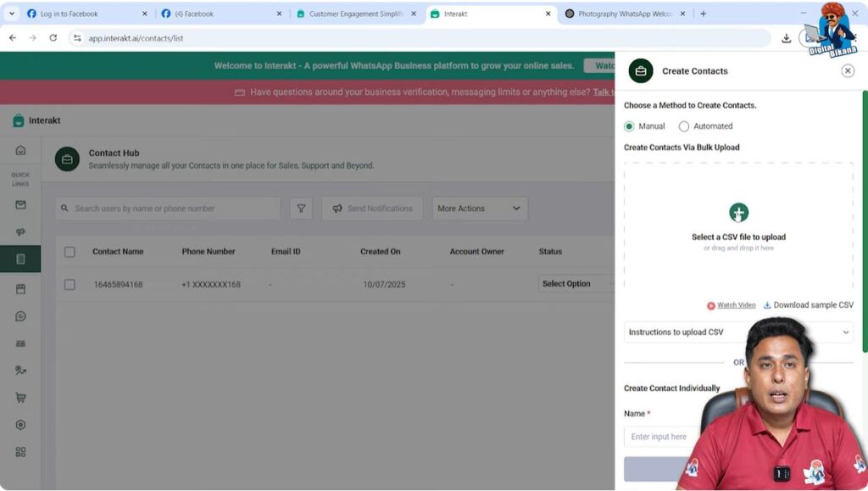The image size is (868, 491).
Task: Switch to the Interakt tab
Action: (491, 14)
